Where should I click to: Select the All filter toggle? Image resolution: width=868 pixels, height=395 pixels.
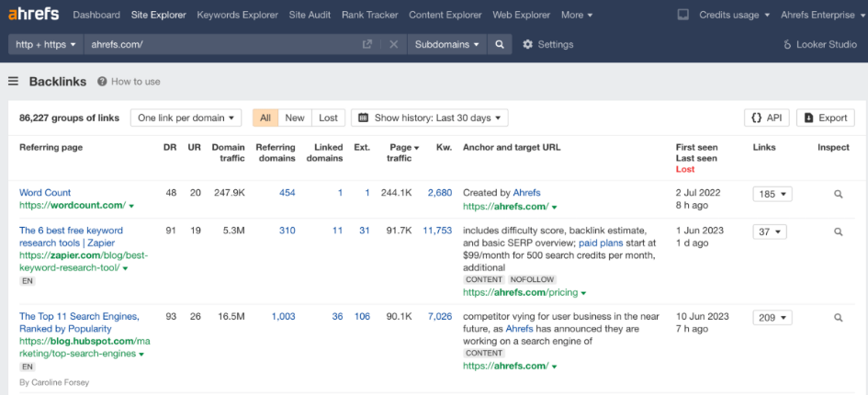265,118
